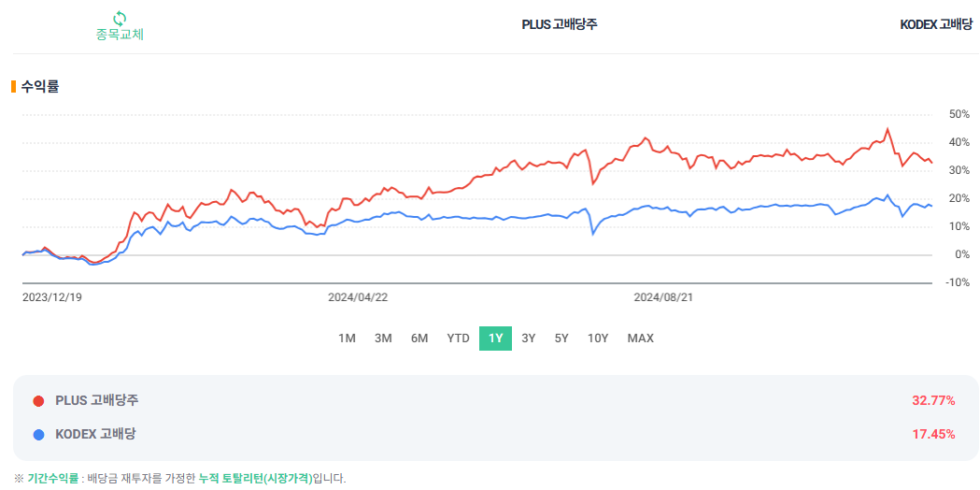Click the 2023/12/19 axis date label
This screenshot has height=490, width=980.
[52, 298]
